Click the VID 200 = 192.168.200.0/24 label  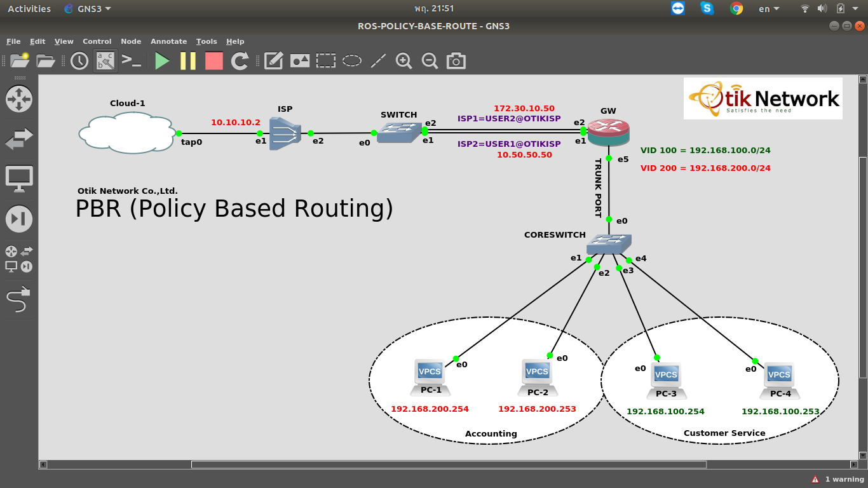pos(705,168)
